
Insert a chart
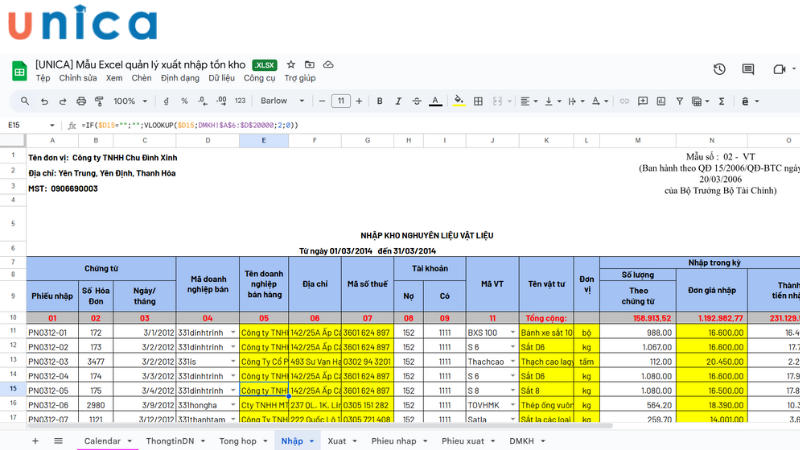pyautogui.click(x=661, y=101)
